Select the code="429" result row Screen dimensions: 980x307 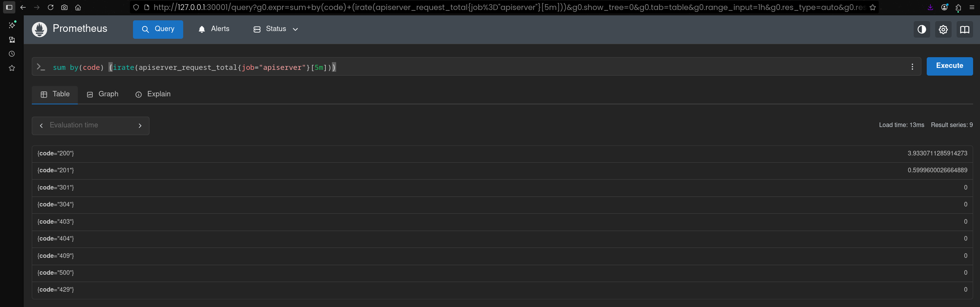[502, 290]
